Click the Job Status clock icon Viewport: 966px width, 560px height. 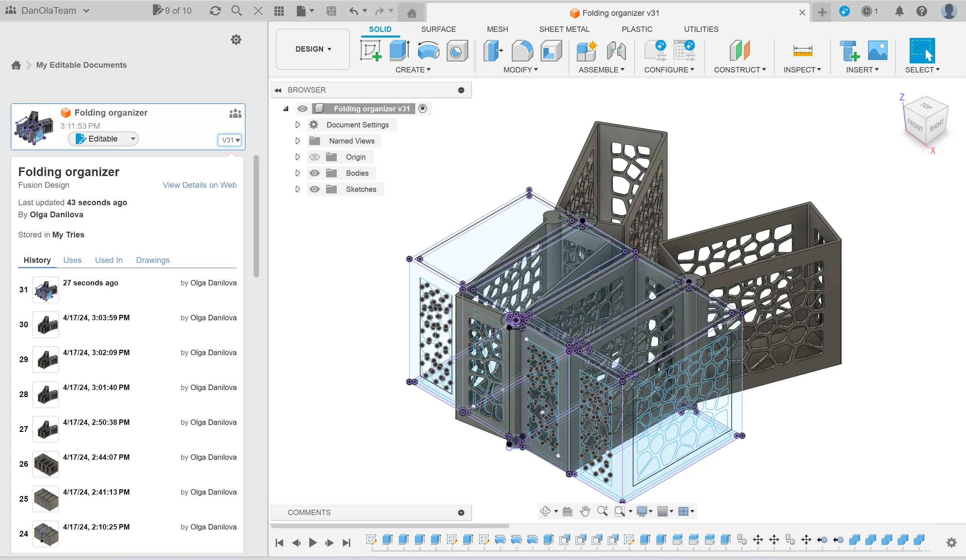tap(866, 11)
